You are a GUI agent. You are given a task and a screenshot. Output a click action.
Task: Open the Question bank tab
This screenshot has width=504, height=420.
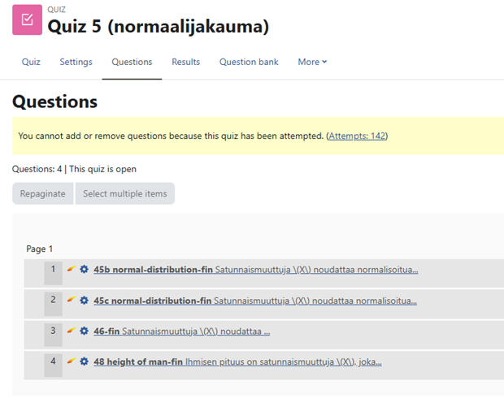point(249,62)
